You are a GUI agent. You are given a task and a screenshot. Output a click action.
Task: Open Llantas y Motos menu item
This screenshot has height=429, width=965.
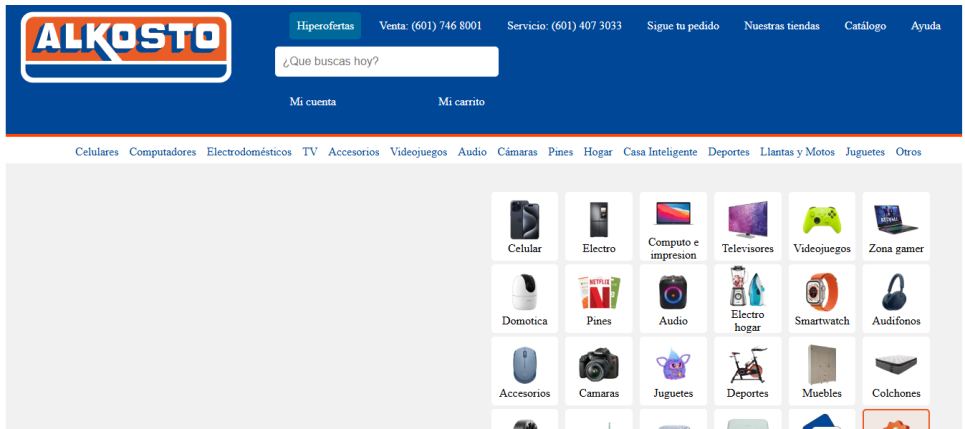click(x=798, y=152)
